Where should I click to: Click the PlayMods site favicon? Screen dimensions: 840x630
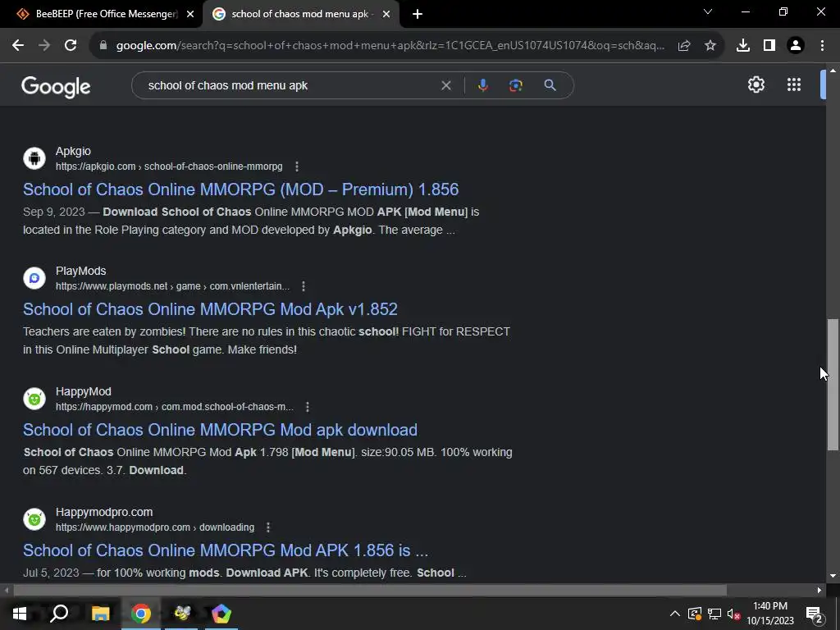point(34,278)
